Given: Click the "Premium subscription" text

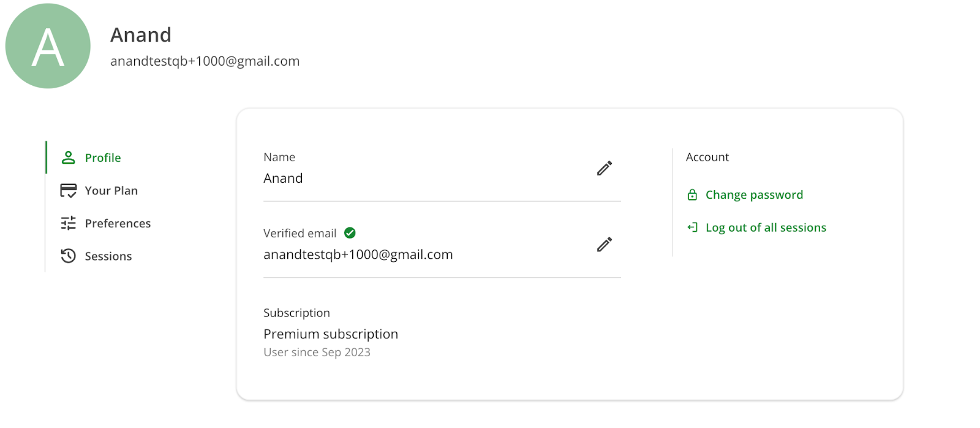Looking at the screenshot, I should click(x=331, y=334).
